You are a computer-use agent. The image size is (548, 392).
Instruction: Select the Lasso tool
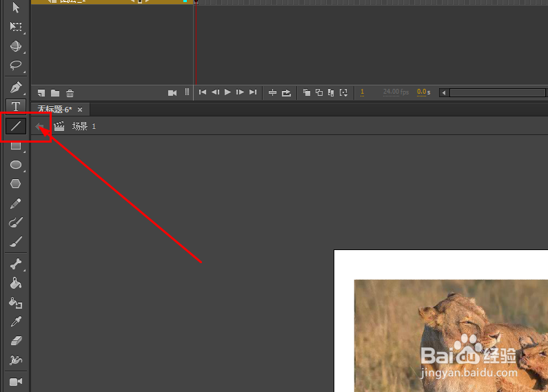pyautogui.click(x=16, y=65)
